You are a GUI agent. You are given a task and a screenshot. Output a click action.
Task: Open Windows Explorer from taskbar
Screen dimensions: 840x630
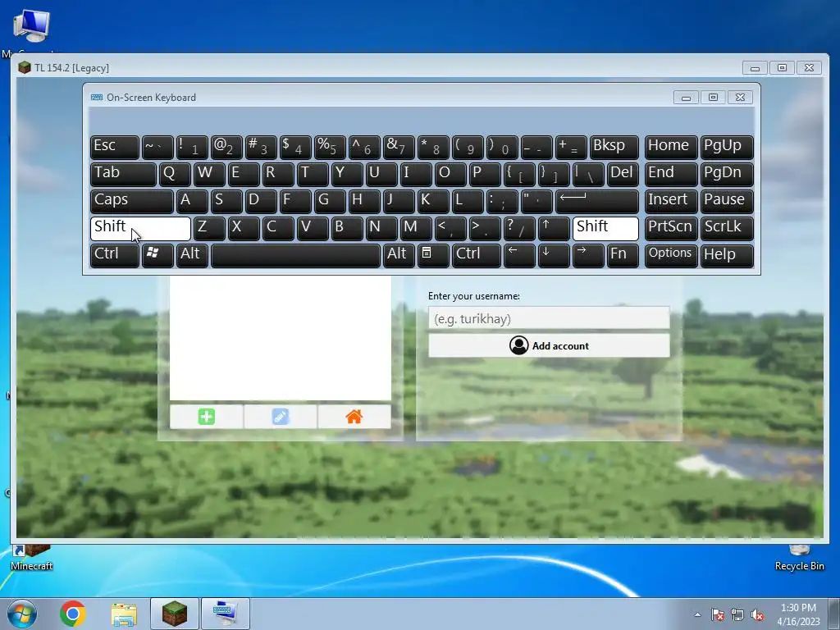coord(124,614)
